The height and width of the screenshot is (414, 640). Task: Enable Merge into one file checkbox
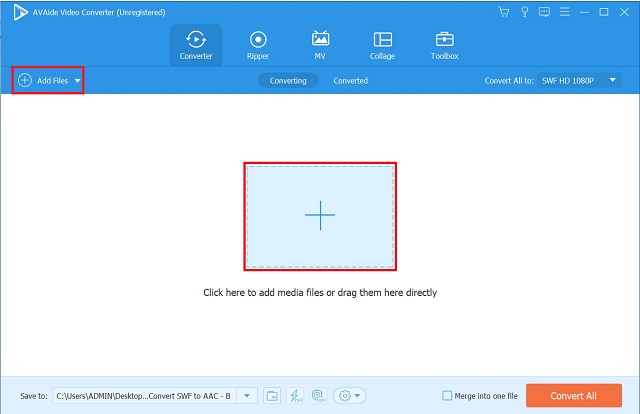[x=446, y=396]
